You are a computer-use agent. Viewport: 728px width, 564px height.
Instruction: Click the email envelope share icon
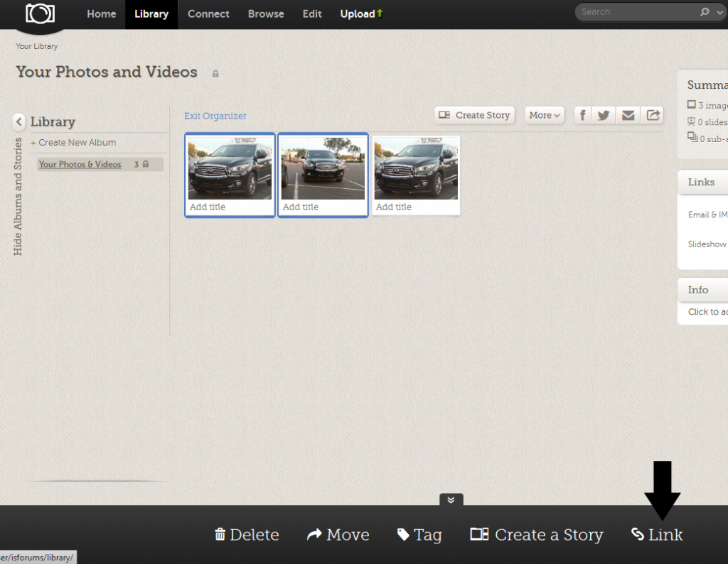point(628,115)
